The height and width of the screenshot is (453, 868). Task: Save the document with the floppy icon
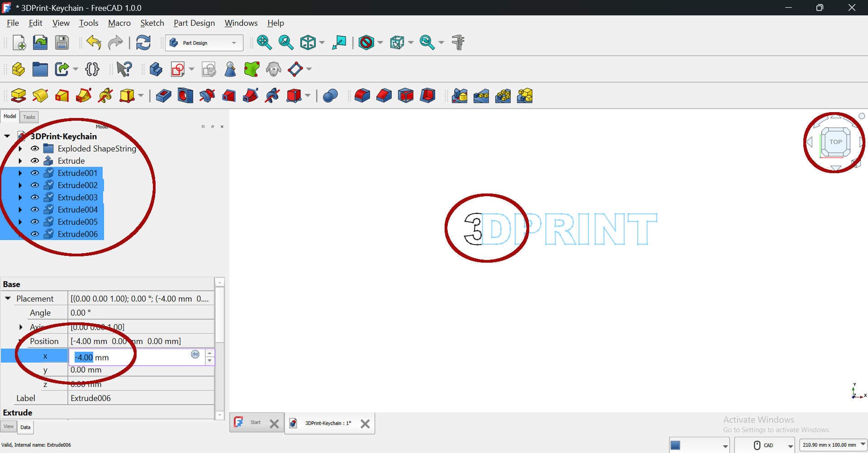point(62,42)
